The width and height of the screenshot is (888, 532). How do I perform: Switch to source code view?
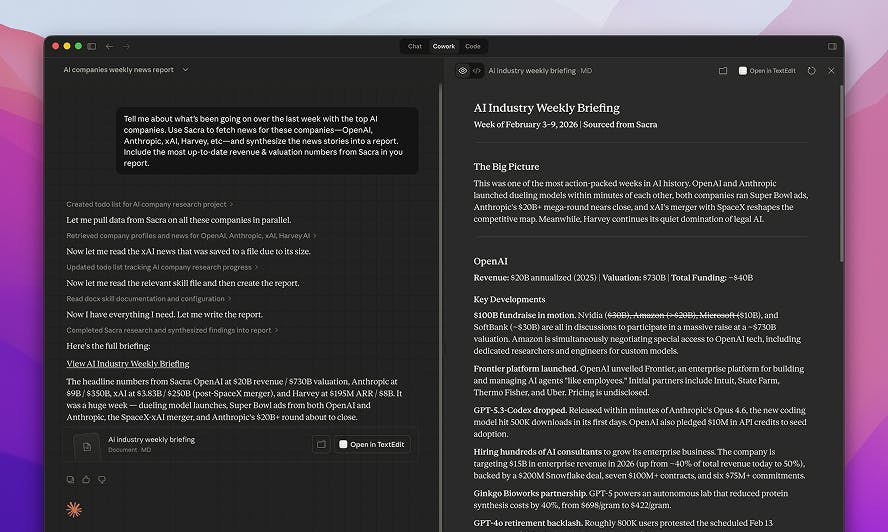477,71
